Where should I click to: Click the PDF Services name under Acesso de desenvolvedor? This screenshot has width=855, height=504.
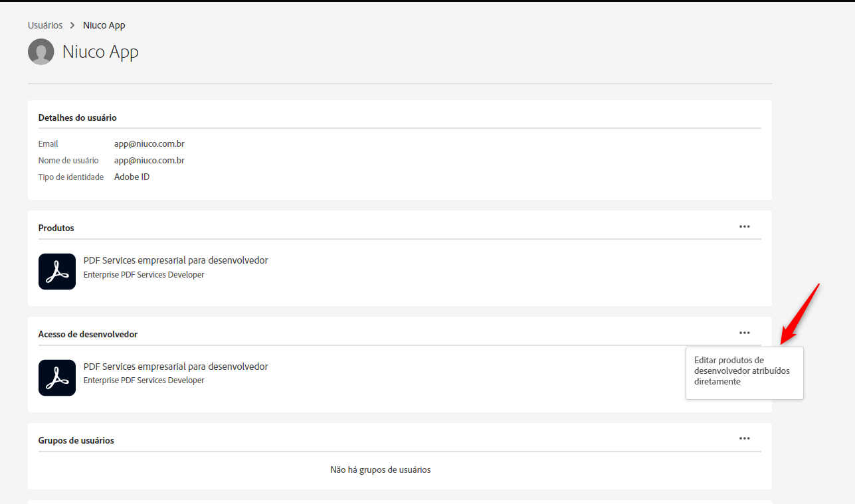coord(176,367)
